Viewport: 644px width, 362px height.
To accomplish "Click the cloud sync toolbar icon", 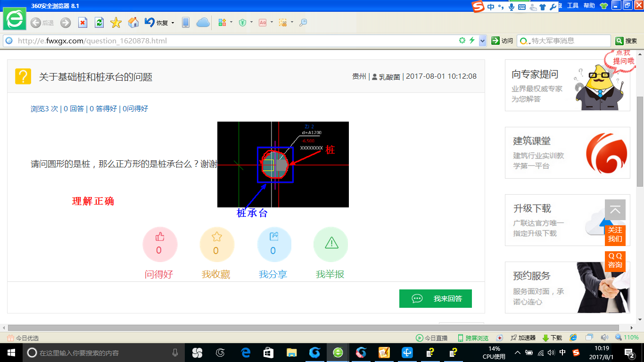I will pyautogui.click(x=203, y=23).
